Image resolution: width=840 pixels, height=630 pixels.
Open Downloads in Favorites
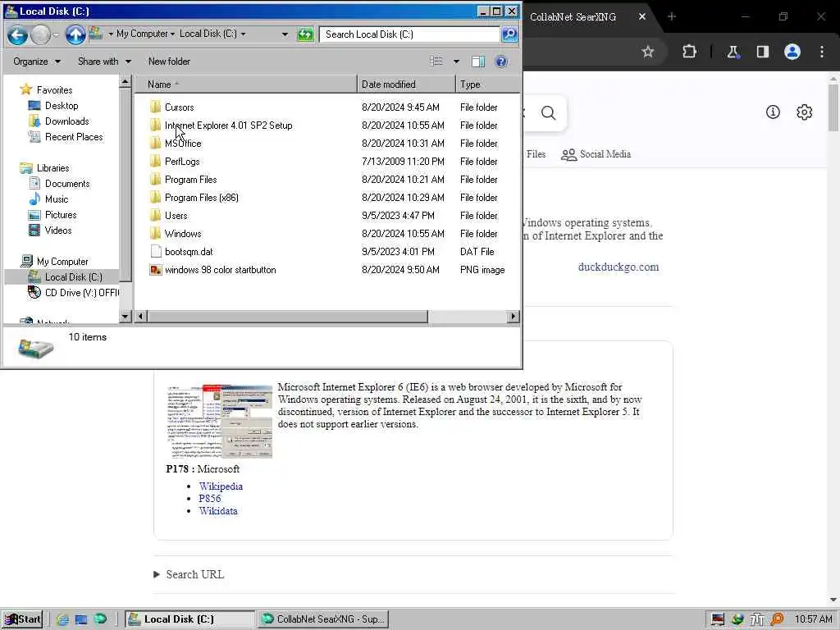[x=66, y=121]
